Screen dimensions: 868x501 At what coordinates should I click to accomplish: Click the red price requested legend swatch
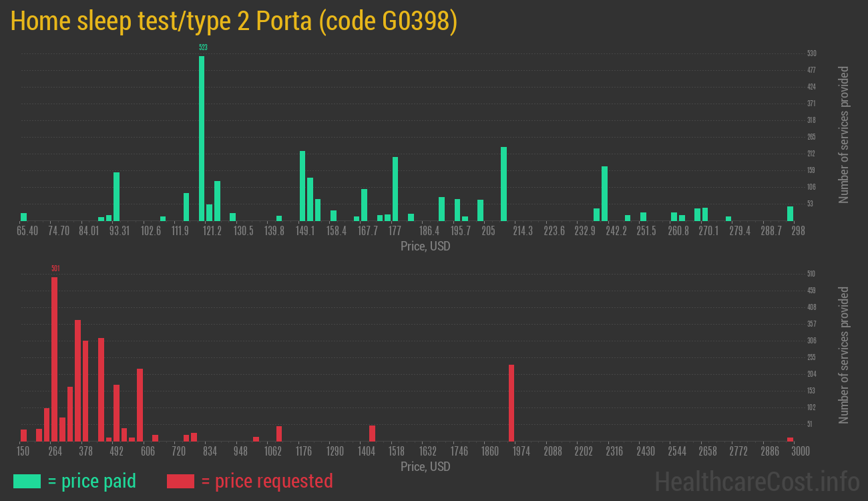179,481
